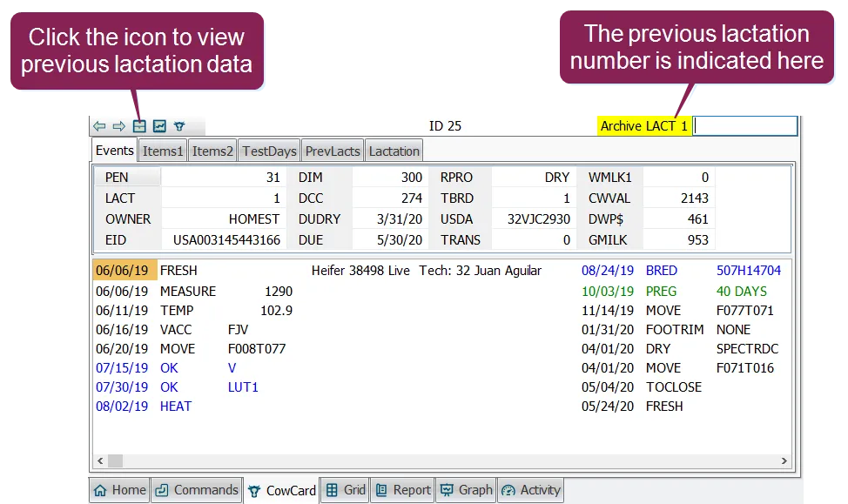Open the Grid bottom tab

346,490
